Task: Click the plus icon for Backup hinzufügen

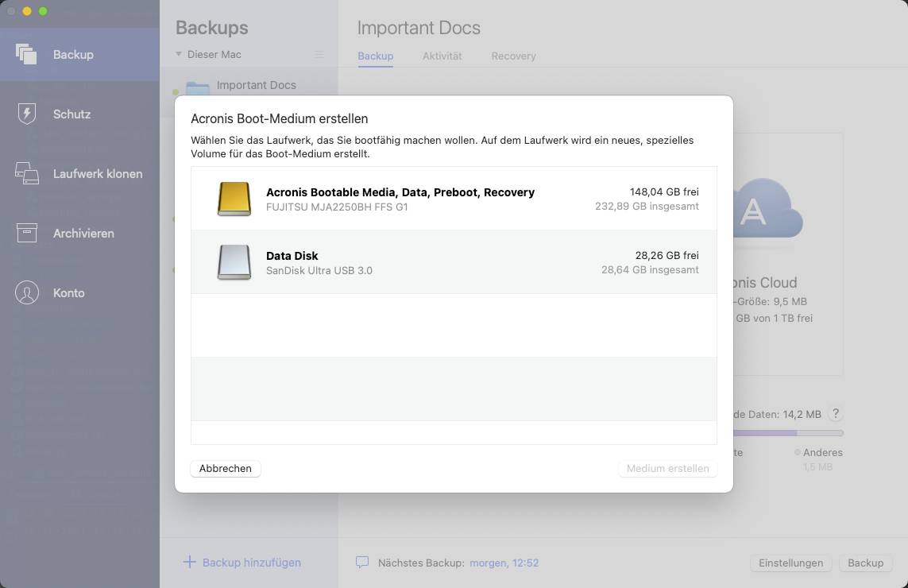Action: point(189,562)
